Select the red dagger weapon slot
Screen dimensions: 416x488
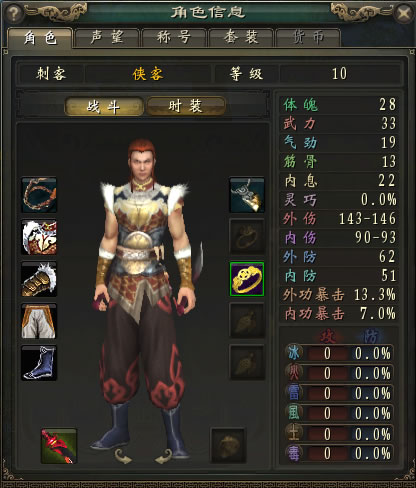pos(59,446)
